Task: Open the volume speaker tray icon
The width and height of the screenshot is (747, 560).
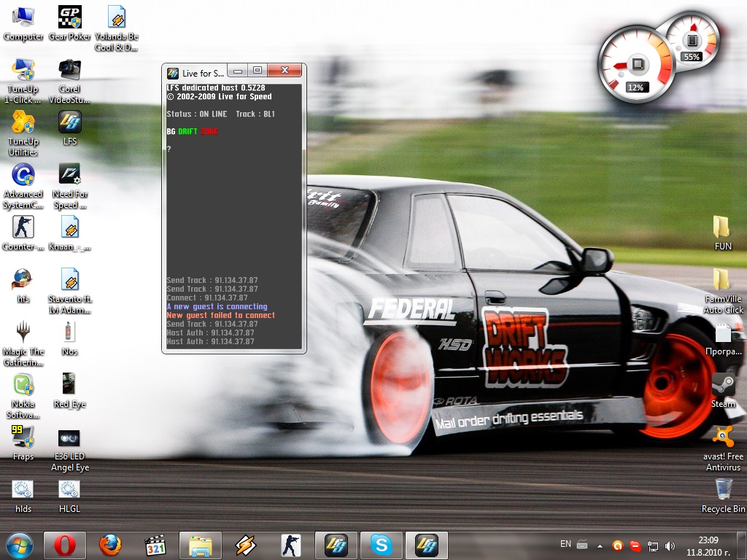Action: (x=670, y=545)
